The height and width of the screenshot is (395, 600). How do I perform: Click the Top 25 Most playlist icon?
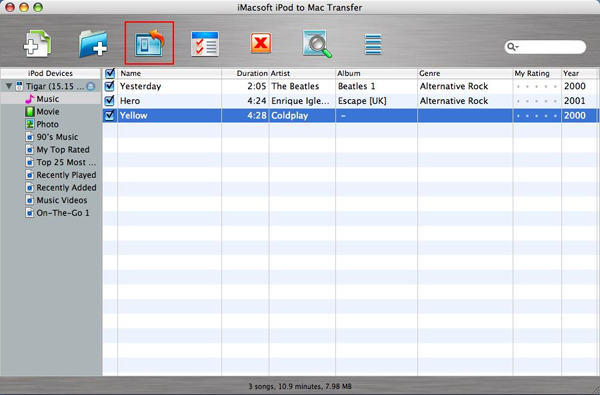coord(29,162)
